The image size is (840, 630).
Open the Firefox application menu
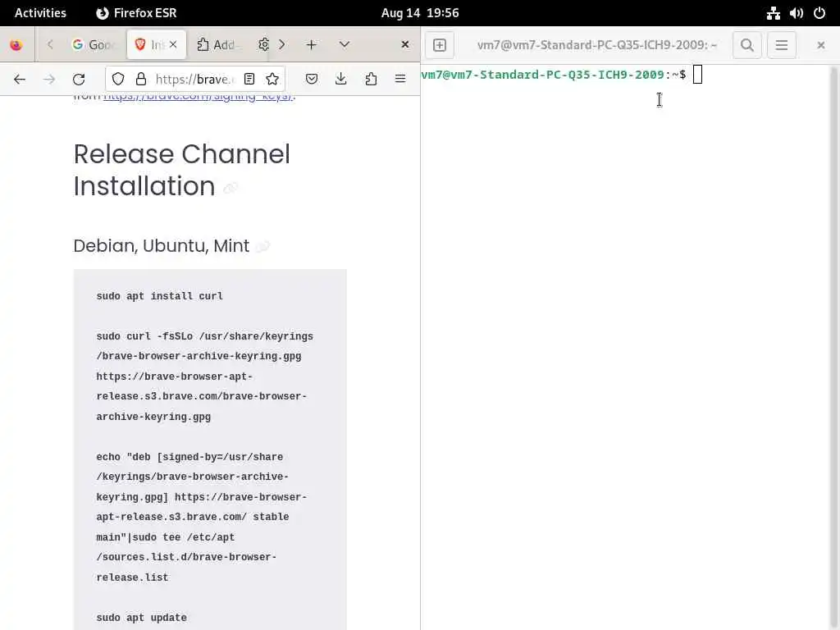(x=400, y=80)
